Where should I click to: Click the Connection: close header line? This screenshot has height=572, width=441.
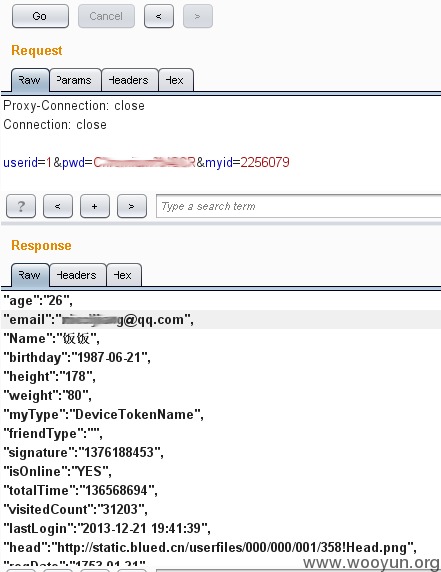tap(55, 125)
